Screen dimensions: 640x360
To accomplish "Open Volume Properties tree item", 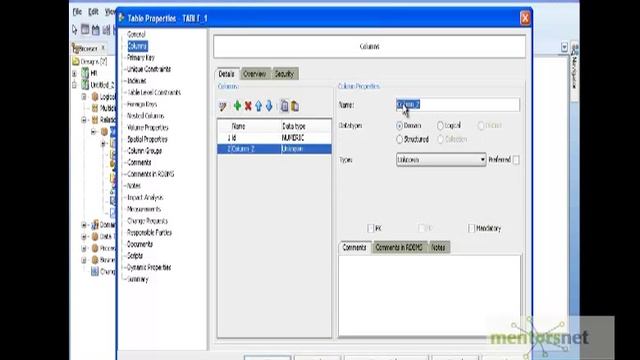I will [x=148, y=128].
